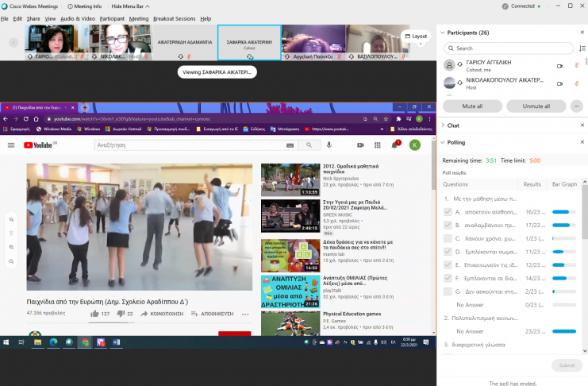The width and height of the screenshot is (588, 386).
Task: Collapse the Polling panel header
Action: [442, 142]
